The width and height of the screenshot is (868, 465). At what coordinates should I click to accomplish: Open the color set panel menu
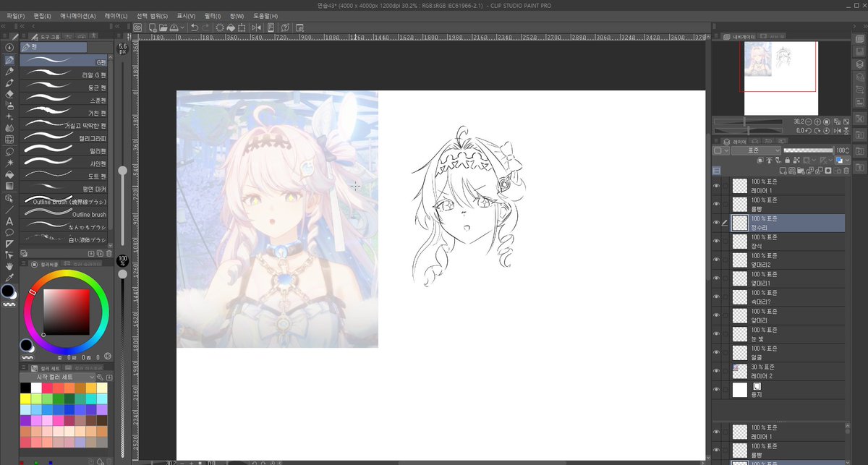click(x=24, y=368)
